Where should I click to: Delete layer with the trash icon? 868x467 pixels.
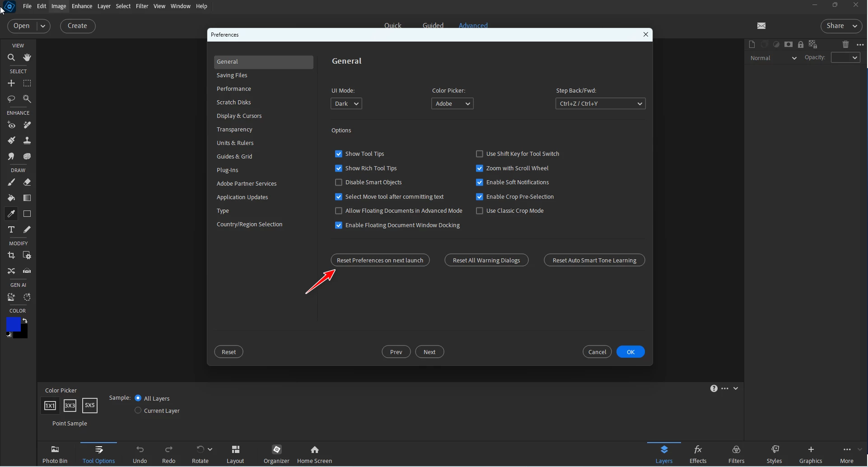pyautogui.click(x=846, y=44)
